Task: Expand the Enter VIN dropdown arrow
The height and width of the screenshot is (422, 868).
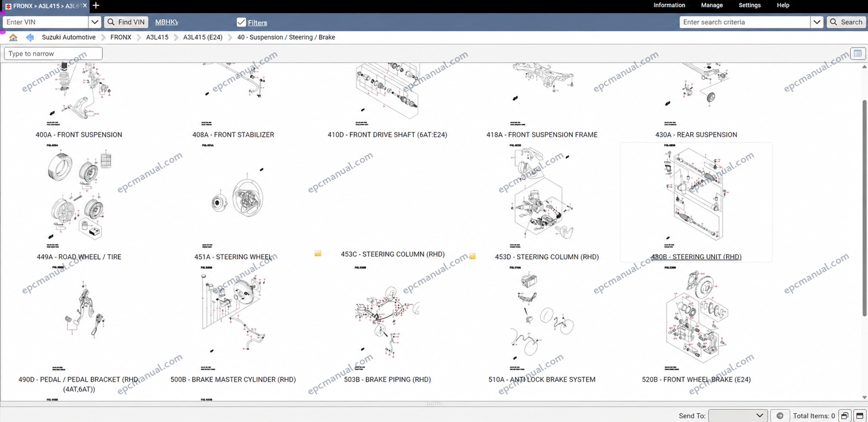Action: 94,22
